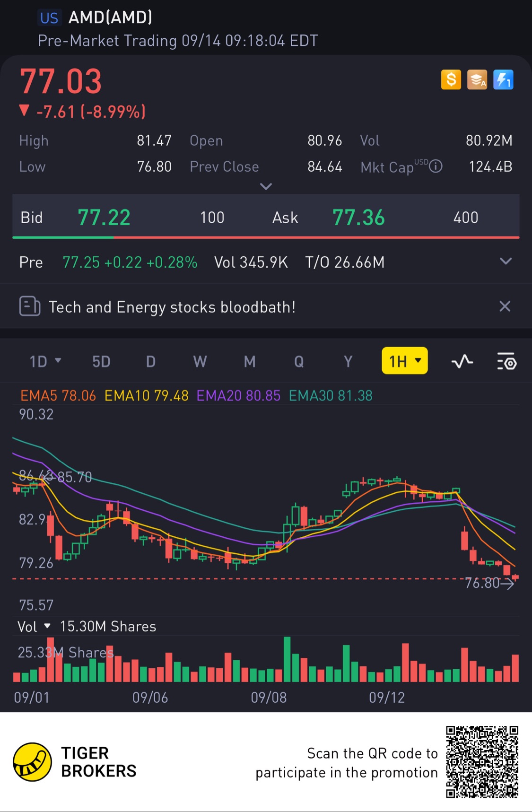Open the Vol indicator dropdown
Image resolution: width=532 pixels, height=812 pixels.
[x=34, y=627]
